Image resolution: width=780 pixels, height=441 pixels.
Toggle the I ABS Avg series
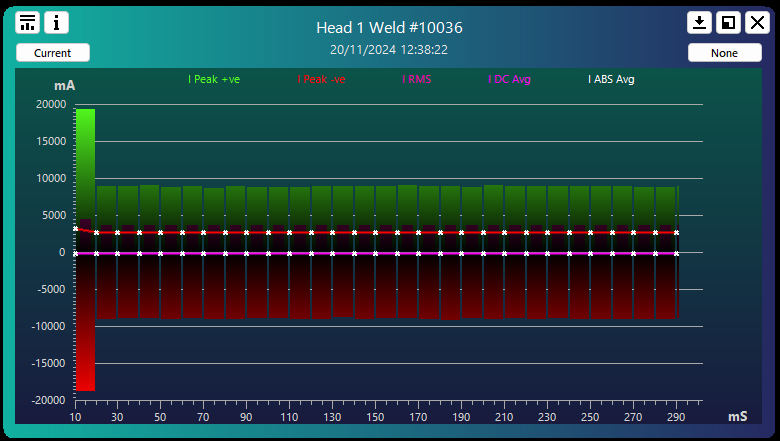pos(611,79)
